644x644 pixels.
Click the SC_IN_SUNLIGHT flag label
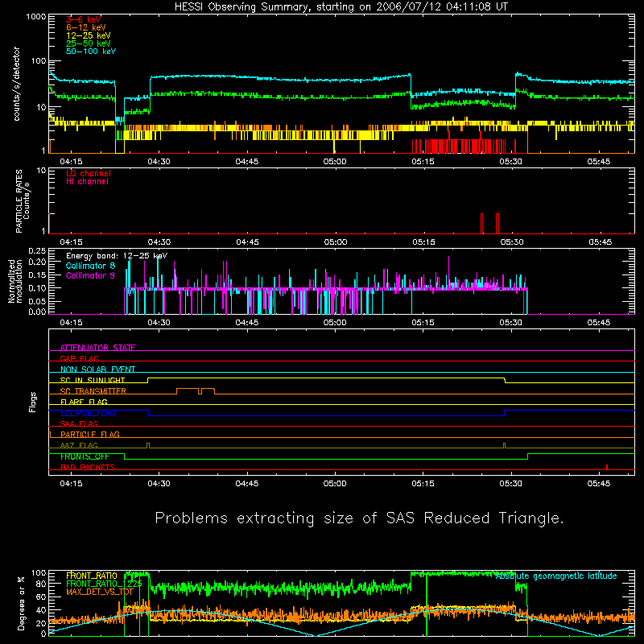pyautogui.click(x=93, y=380)
